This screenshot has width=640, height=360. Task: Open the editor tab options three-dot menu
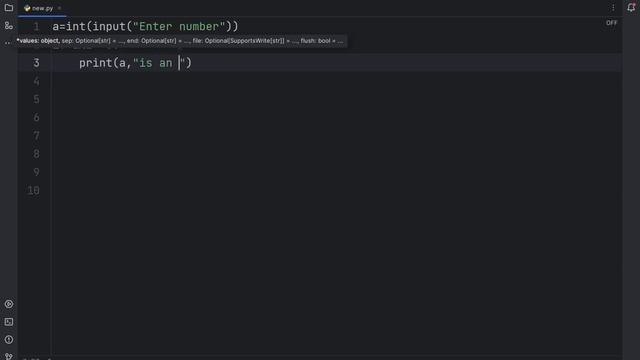click(613, 8)
